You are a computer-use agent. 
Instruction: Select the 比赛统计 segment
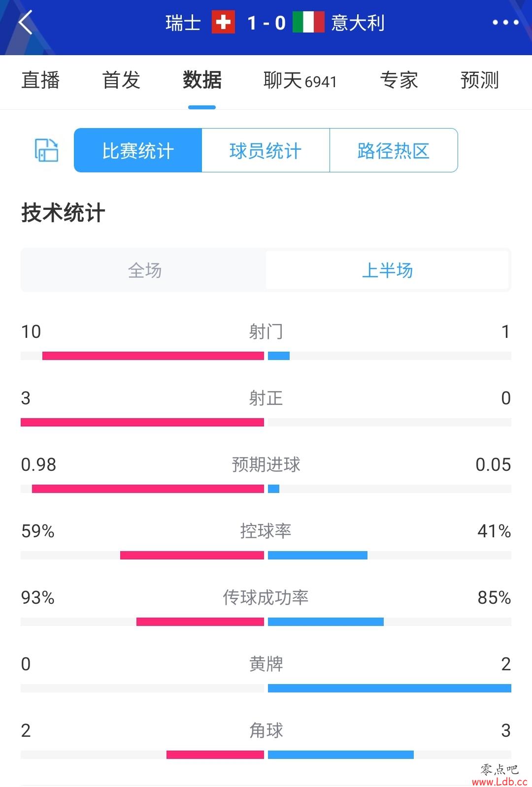(x=138, y=150)
